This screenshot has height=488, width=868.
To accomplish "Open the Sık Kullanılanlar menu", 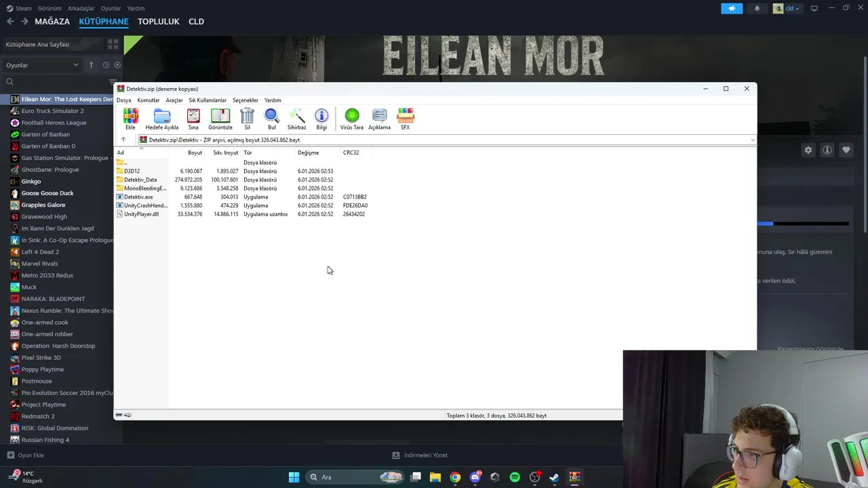I will pyautogui.click(x=208, y=100).
